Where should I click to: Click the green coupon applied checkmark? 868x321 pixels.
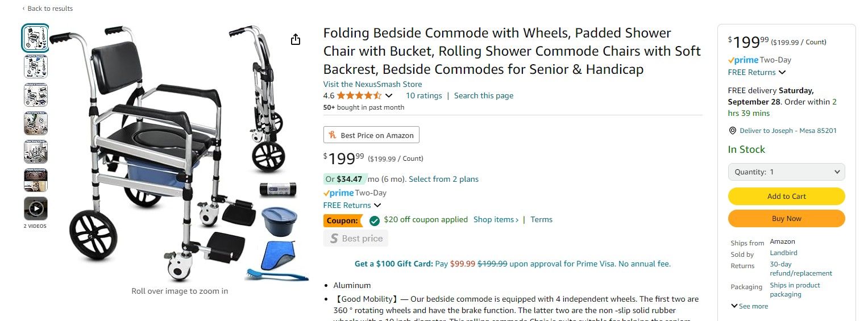coord(374,220)
